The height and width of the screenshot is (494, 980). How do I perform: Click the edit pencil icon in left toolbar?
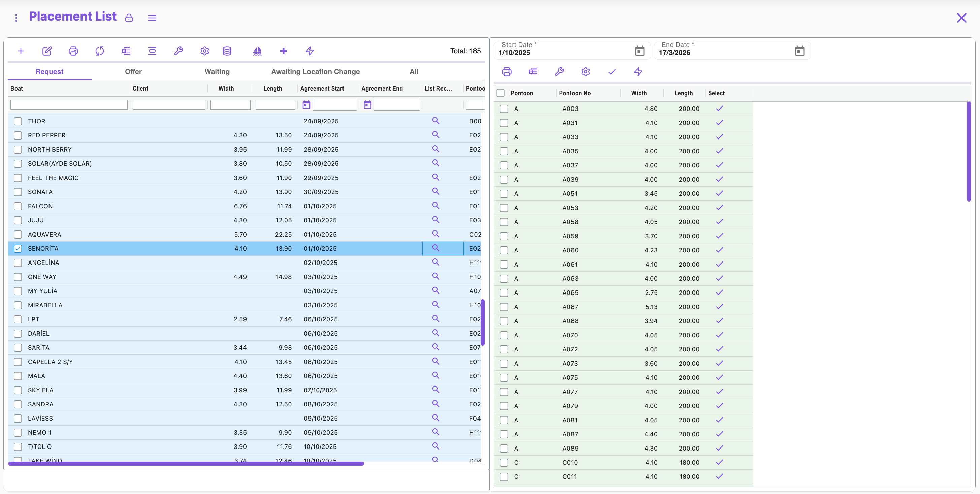click(x=47, y=51)
